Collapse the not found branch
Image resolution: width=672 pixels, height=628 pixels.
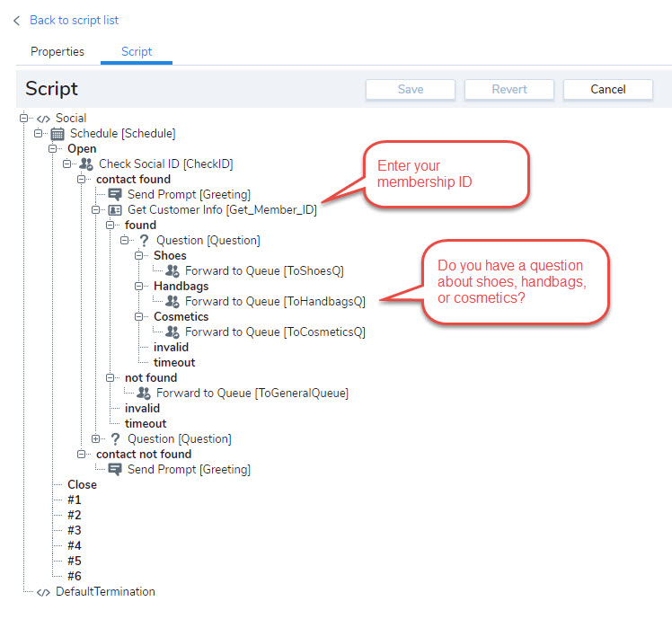[111, 377]
